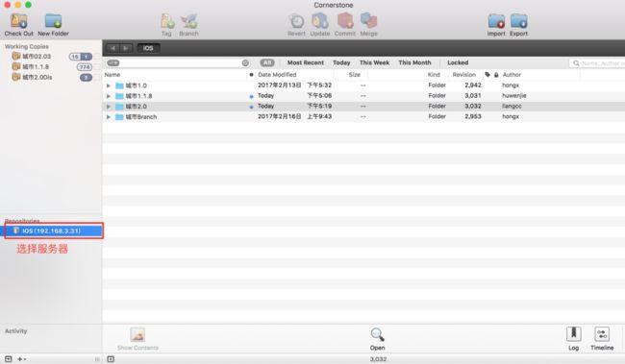
Task: Select revision 2,942 cell
Action: (x=473, y=85)
